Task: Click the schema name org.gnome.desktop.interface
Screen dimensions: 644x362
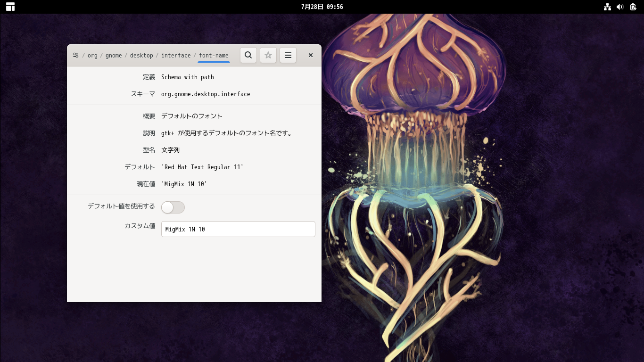Action: pyautogui.click(x=206, y=94)
